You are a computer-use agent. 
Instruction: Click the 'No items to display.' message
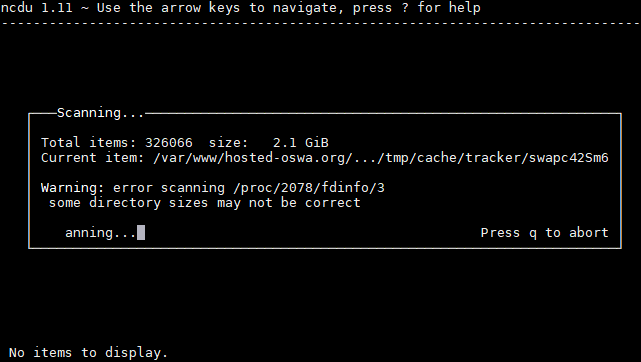(x=88, y=353)
